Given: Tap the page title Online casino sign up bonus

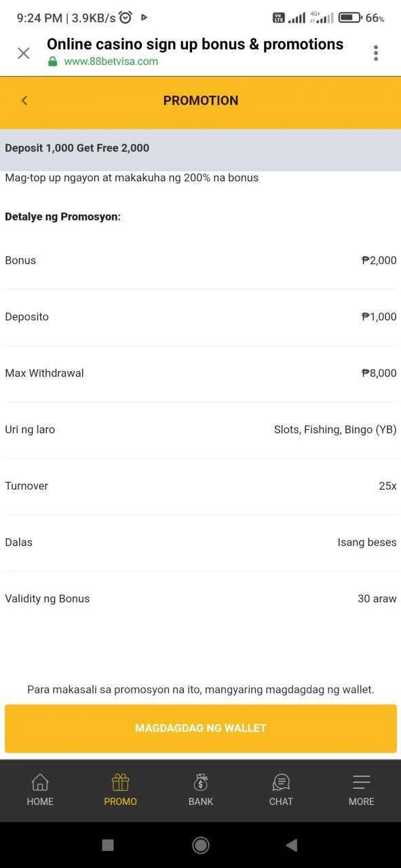Looking at the screenshot, I should click(195, 44).
